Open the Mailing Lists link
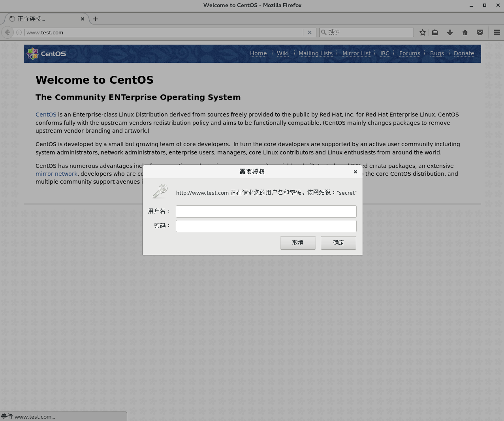Viewport: 504px width, 421px height. 316,53
